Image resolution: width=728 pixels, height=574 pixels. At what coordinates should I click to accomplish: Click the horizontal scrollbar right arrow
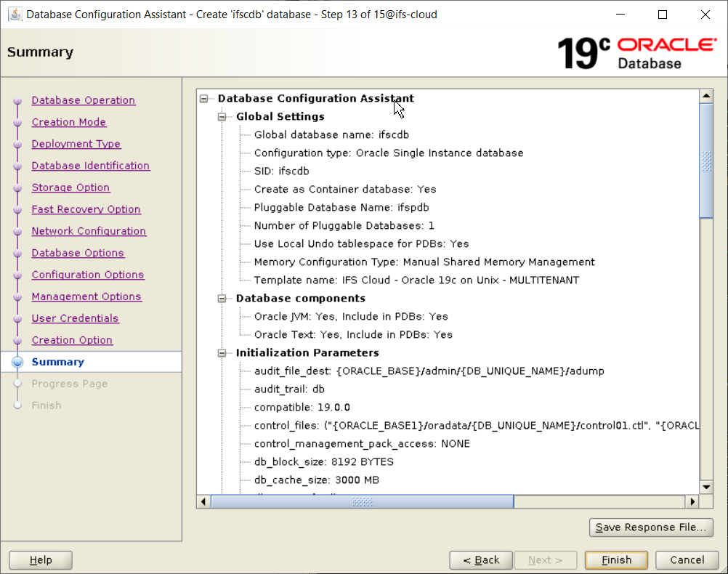pos(692,501)
